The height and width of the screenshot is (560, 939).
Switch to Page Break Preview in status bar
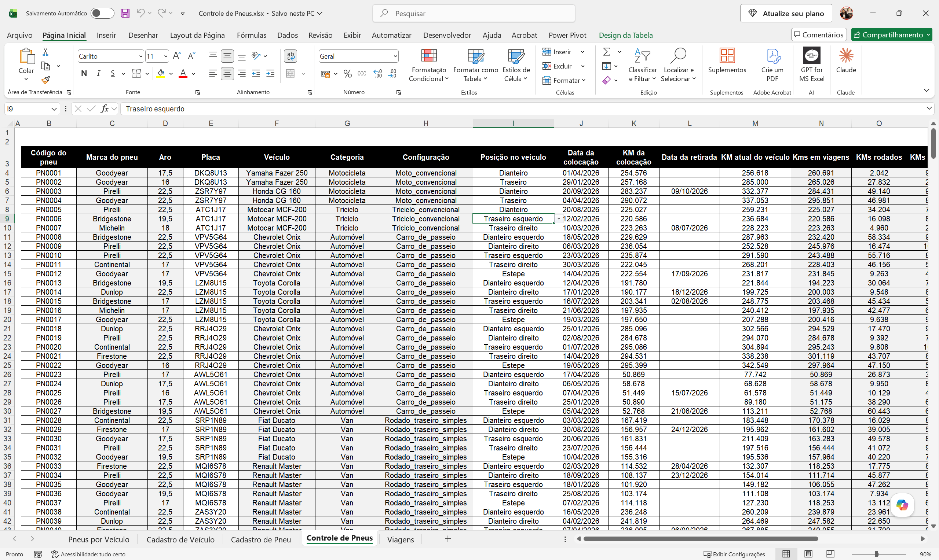point(830,554)
